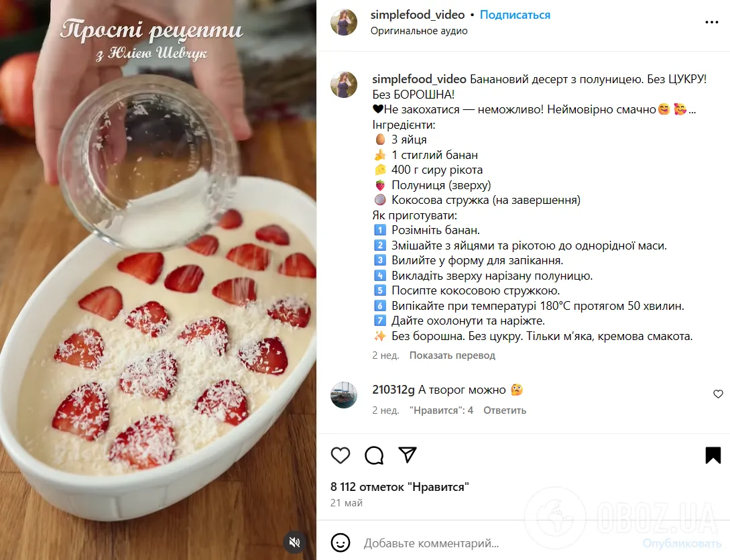Open comments via speech bubble icon

[374, 455]
